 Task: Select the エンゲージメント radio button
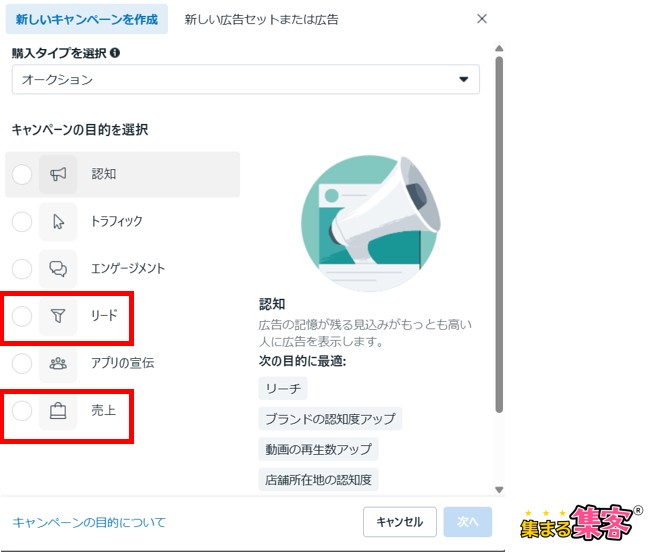click(22, 269)
